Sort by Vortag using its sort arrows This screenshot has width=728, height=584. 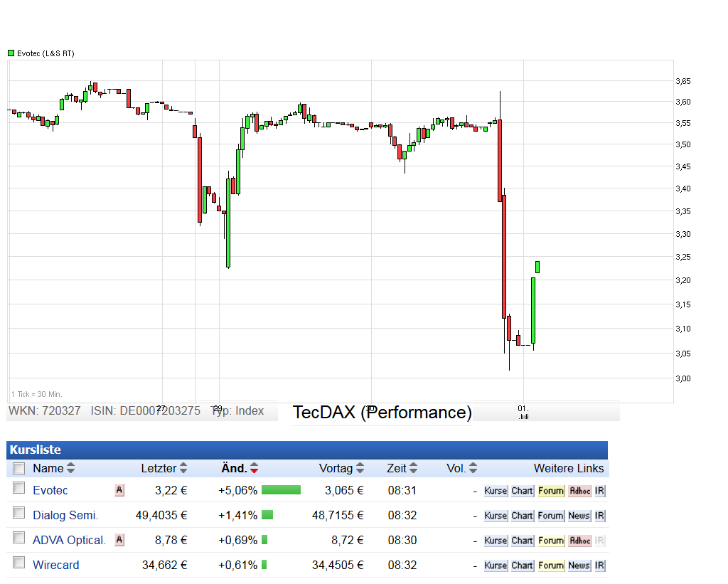(360, 468)
